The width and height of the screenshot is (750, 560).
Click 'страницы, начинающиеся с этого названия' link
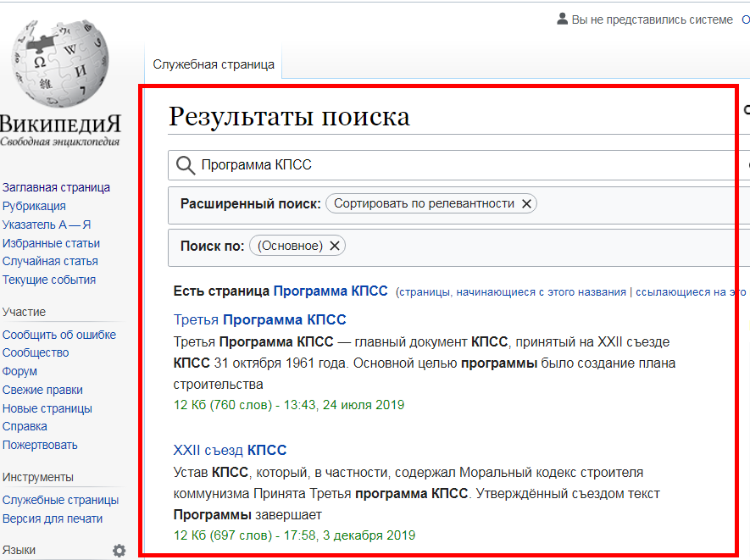512,292
